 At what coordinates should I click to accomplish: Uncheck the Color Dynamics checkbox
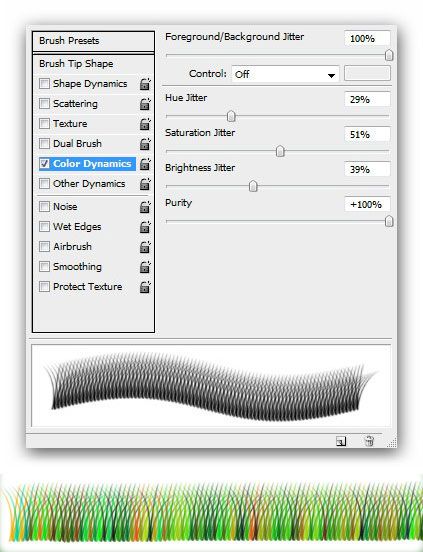[44, 164]
